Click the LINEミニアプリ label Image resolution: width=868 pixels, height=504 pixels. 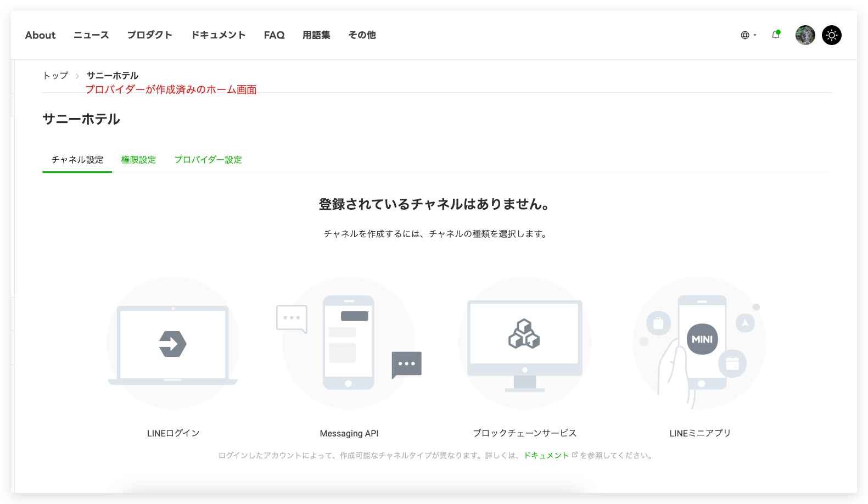(700, 433)
